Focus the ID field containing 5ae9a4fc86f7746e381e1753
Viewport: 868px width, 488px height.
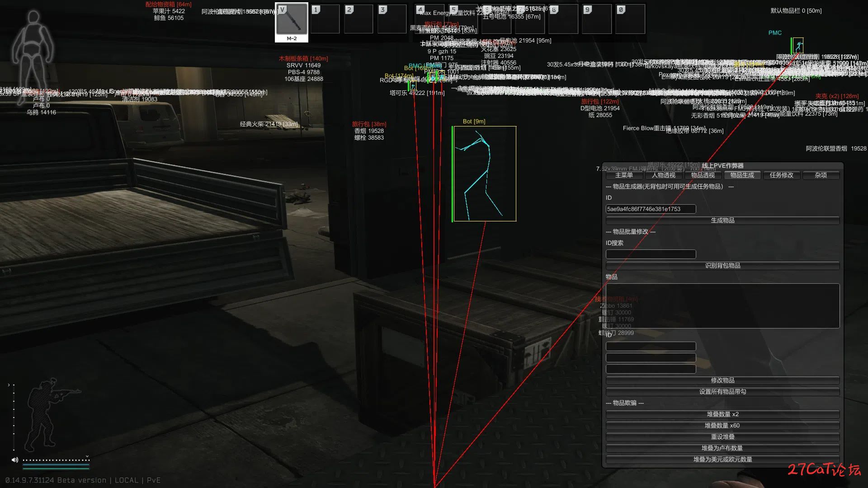click(651, 209)
